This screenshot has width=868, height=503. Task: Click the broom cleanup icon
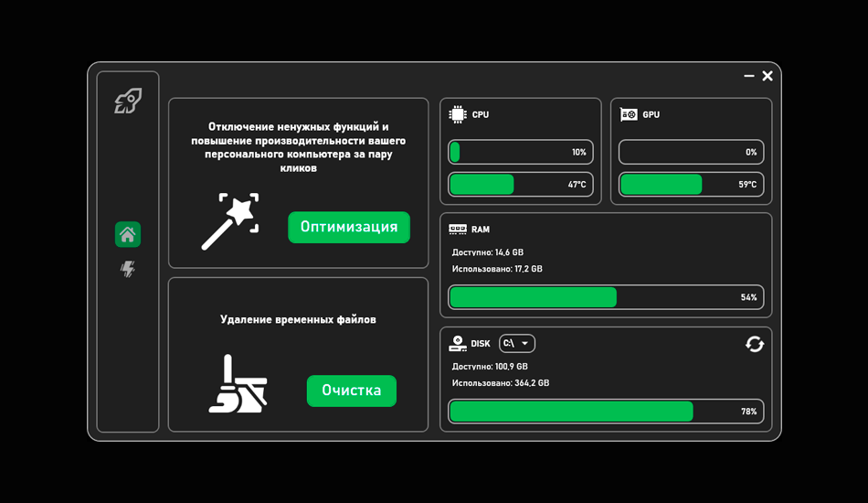tap(238, 385)
